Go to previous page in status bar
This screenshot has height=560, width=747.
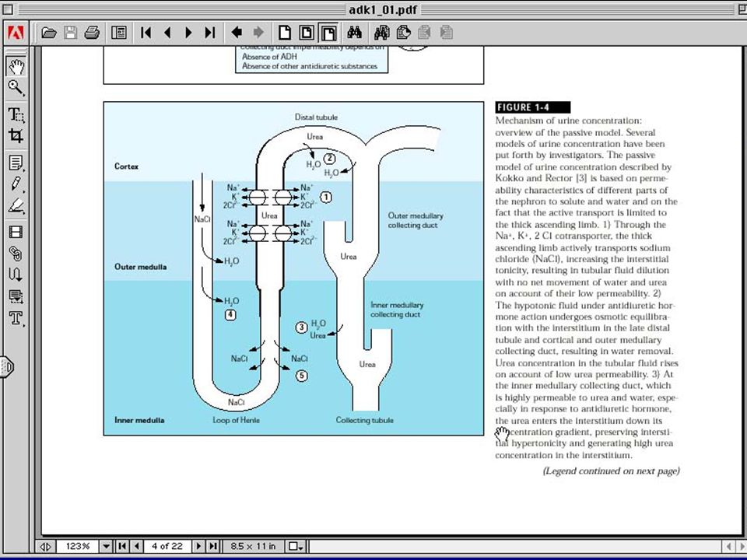(x=137, y=546)
